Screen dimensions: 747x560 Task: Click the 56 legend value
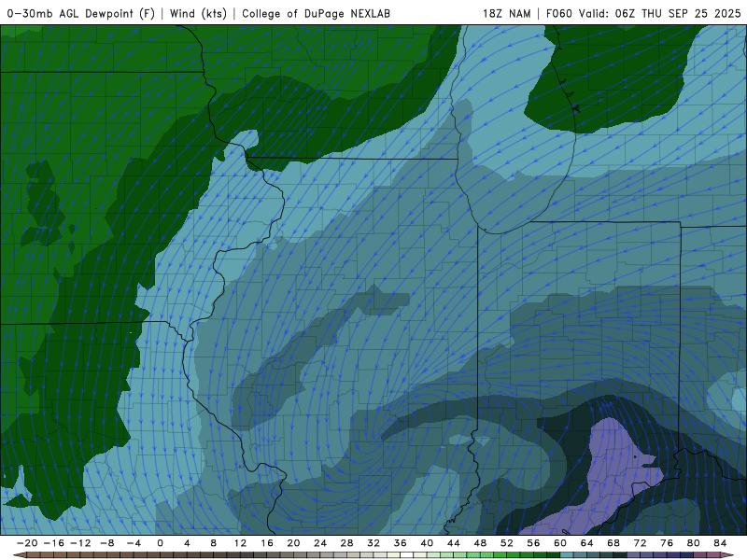533,543
